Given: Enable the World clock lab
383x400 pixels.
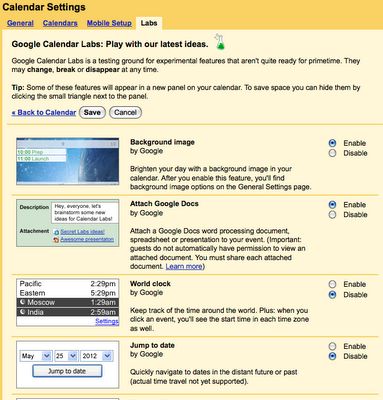Looking at the screenshot, I should pyautogui.click(x=332, y=284).
